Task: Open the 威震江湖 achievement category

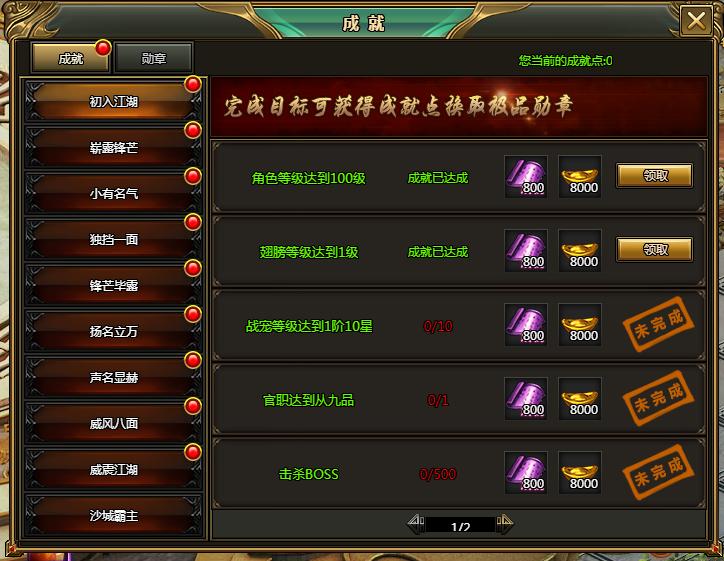Action: coord(114,469)
